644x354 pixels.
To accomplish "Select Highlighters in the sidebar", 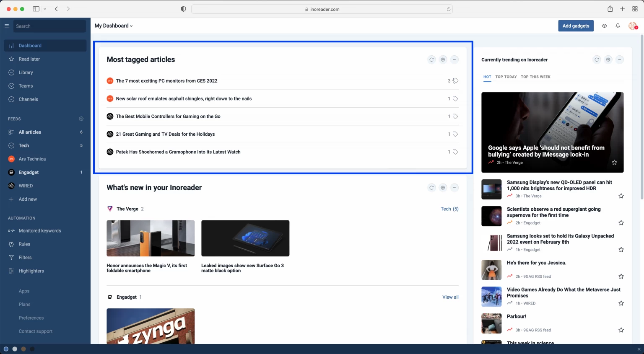I will click(x=31, y=271).
